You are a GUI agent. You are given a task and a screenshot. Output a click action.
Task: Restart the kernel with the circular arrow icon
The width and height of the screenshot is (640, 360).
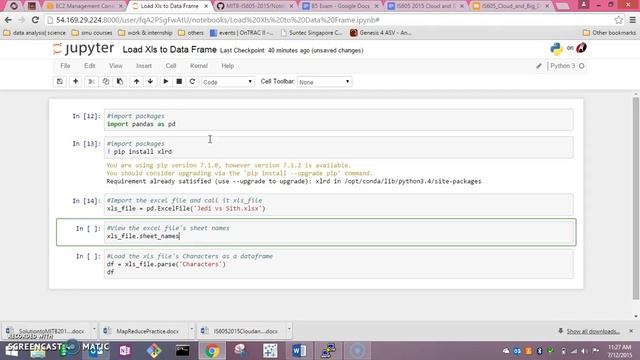coord(192,82)
